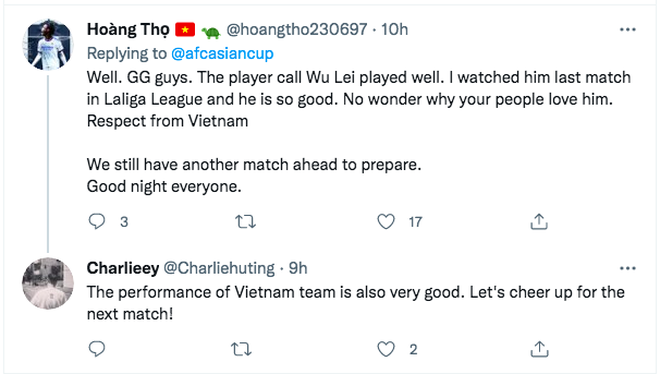
Task: Open the 10h timestamp of the tweet
Action: [394, 29]
